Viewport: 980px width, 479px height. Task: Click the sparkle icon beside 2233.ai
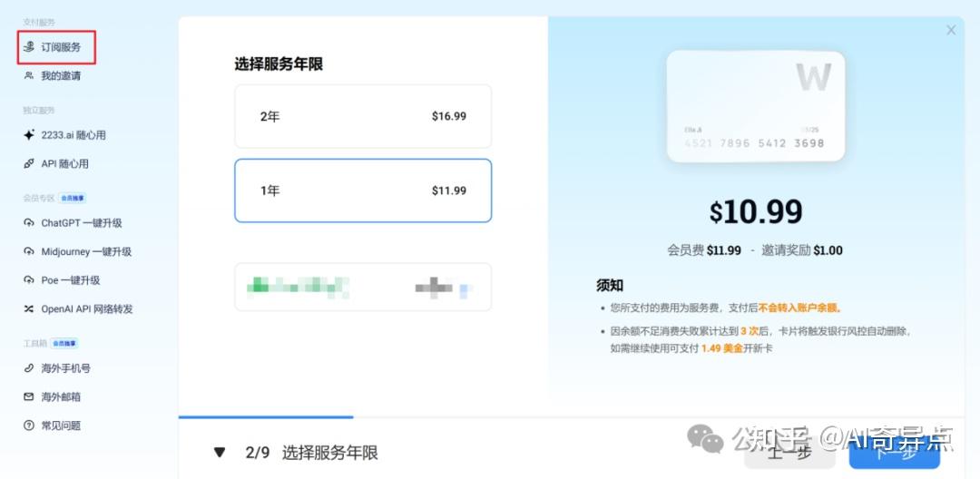tap(29, 135)
